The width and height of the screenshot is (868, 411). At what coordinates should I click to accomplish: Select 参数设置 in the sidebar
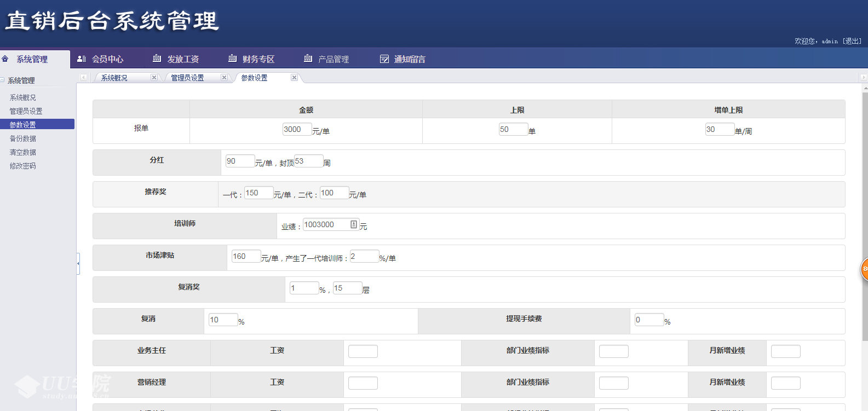pyautogui.click(x=37, y=124)
